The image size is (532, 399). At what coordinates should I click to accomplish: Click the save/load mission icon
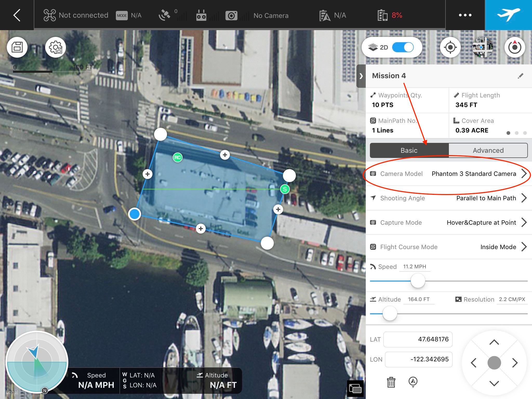(x=18, y=47)
